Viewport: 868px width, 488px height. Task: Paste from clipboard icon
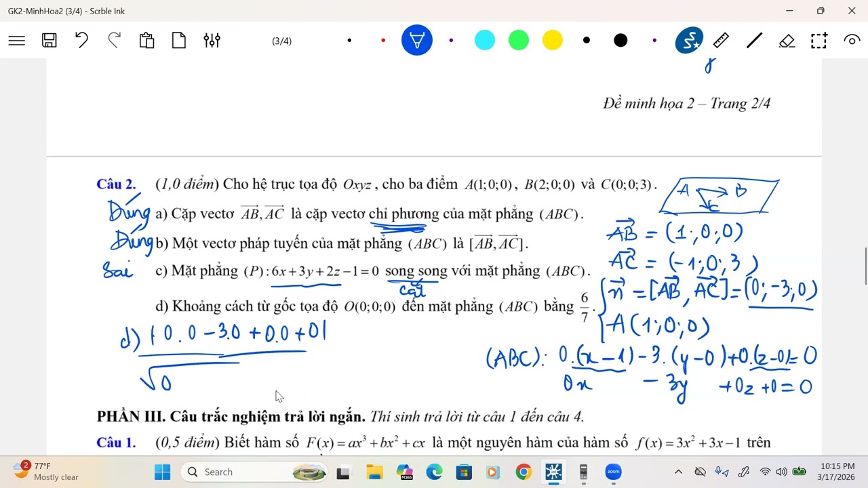146,41
